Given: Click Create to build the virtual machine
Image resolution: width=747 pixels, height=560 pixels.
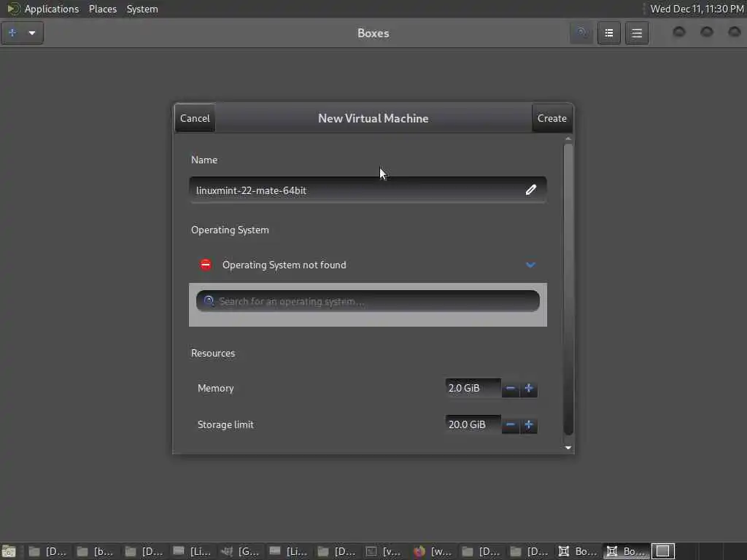Looking at the screenshot, I should [x=552, y=118].
